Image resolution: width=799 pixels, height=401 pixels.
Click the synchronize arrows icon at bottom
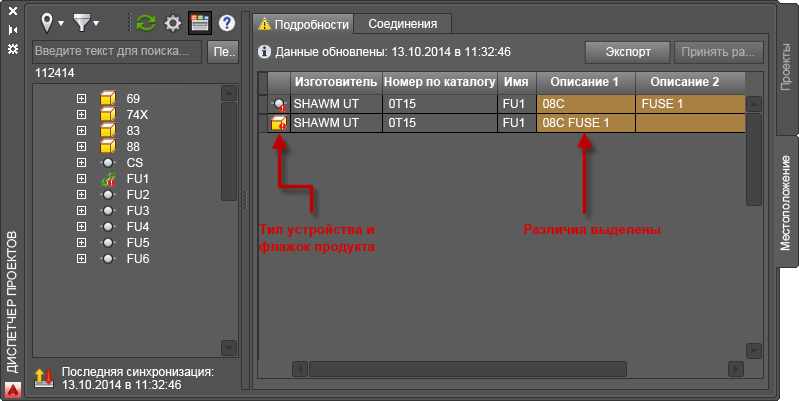44,378
